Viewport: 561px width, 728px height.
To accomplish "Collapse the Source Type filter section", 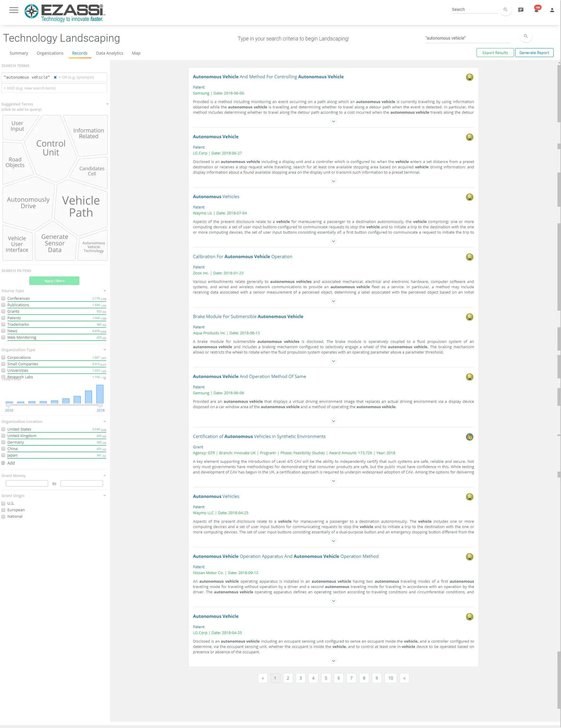I will pos(104,291).
